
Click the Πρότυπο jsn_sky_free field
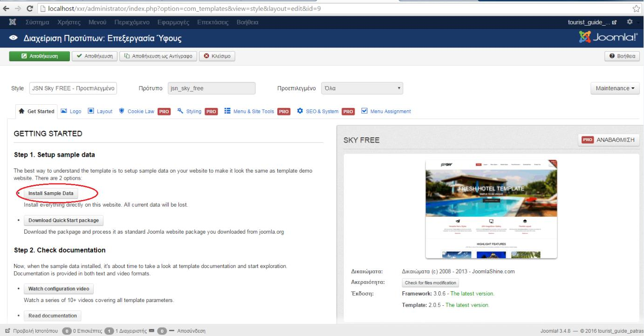212,88
